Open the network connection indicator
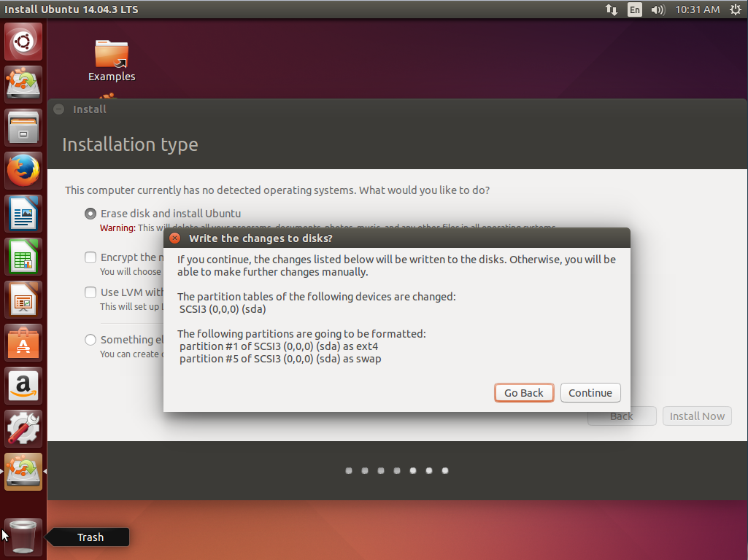 (611, 9)
